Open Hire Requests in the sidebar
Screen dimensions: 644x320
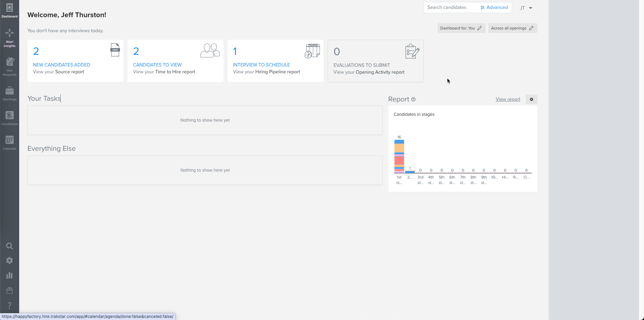9,66
